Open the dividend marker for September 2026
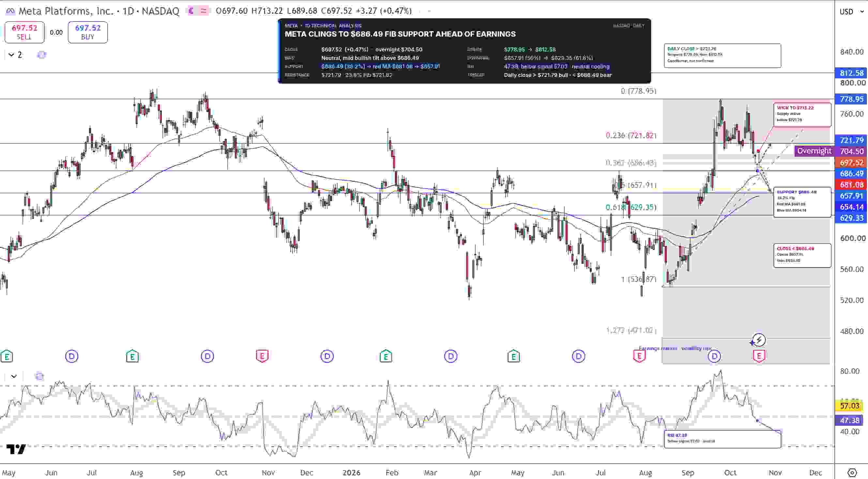This screenshot has height=479, width=868. point(714,356)
